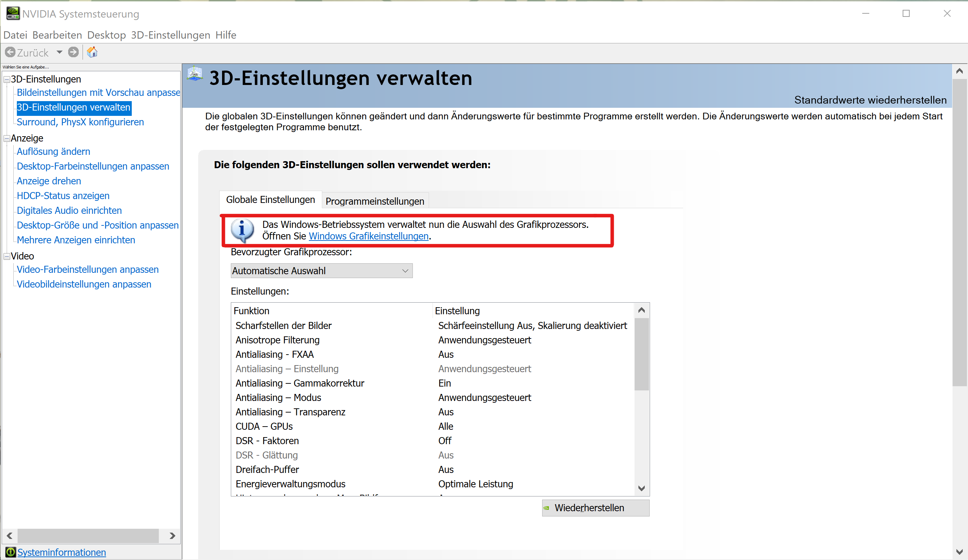Open the Windows Grafikeinstellungen link
Viewport: 968px width, 560px height.
[x=368, y=236]
